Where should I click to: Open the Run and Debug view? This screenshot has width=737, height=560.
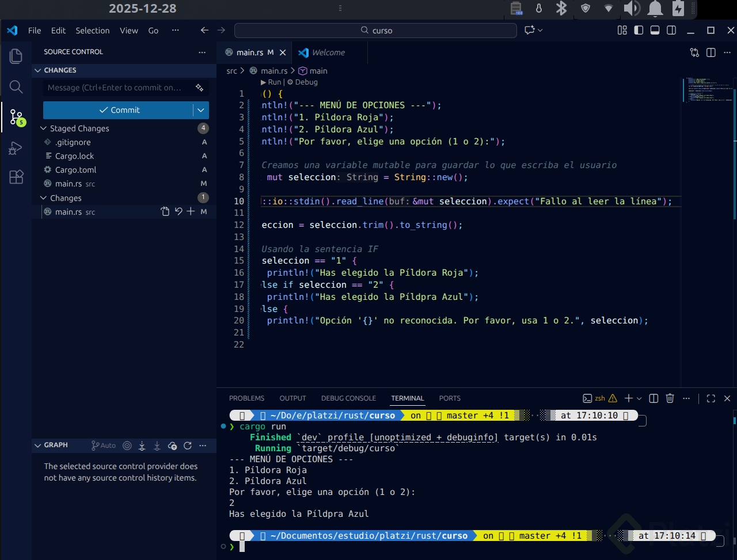16,148
